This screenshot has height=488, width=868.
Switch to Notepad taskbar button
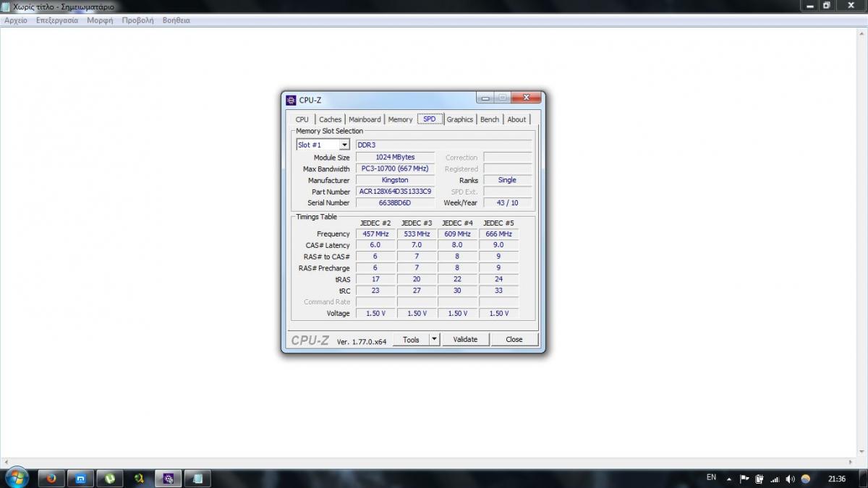[197, 479]
